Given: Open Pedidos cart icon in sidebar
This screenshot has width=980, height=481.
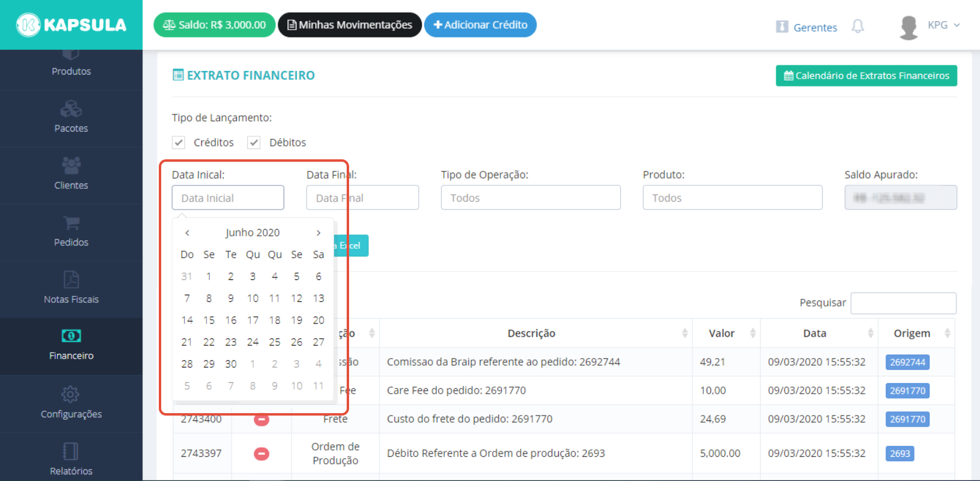Looking at the screenshot, I should (x=72, y=223).
